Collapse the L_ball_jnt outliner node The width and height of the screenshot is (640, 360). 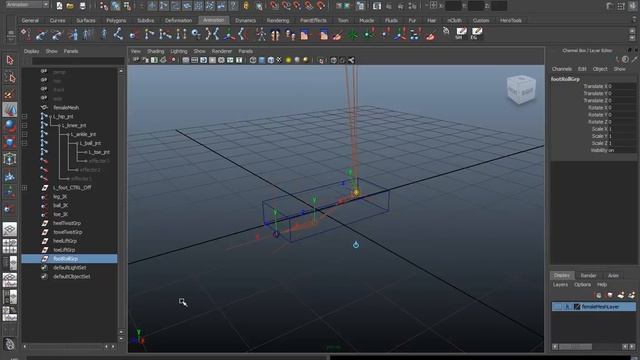point(24,144)
